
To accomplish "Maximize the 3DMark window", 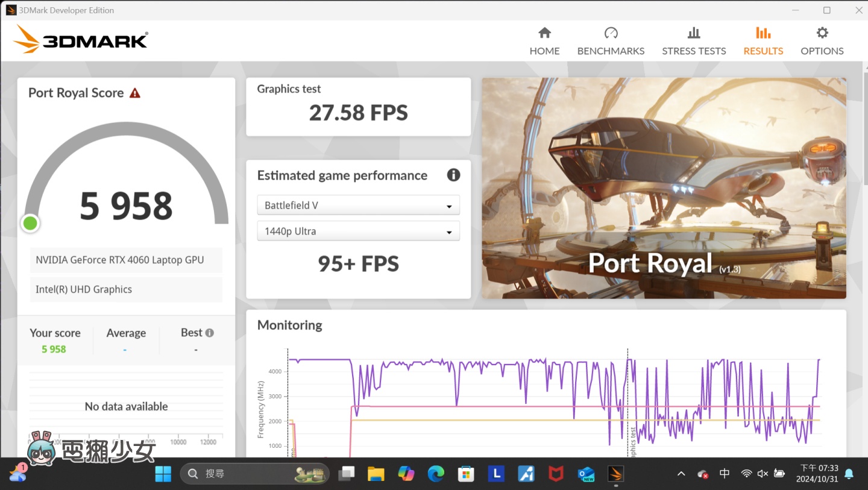I will point(827,10).
